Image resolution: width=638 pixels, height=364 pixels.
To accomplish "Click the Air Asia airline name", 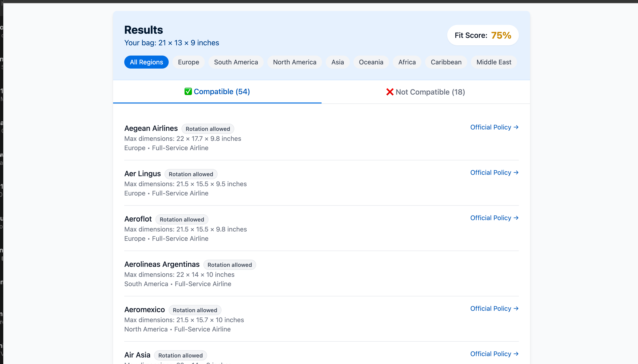I will [x=137, y=355].
